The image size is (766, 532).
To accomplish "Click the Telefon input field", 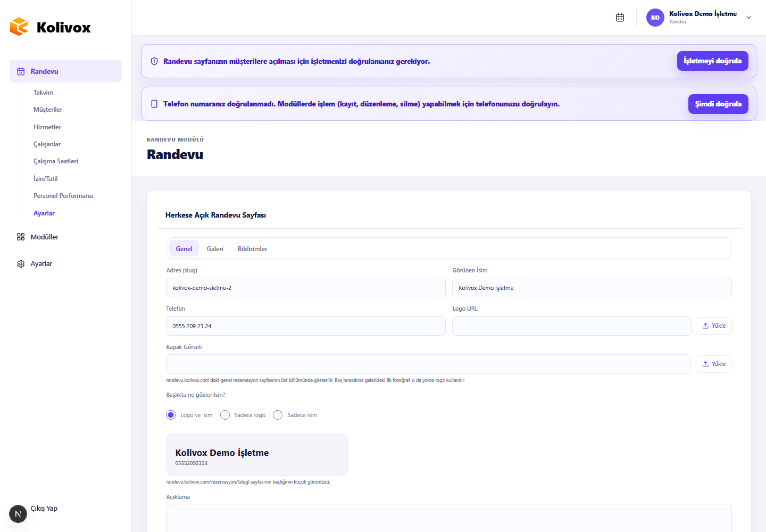I will coord(306,326).
